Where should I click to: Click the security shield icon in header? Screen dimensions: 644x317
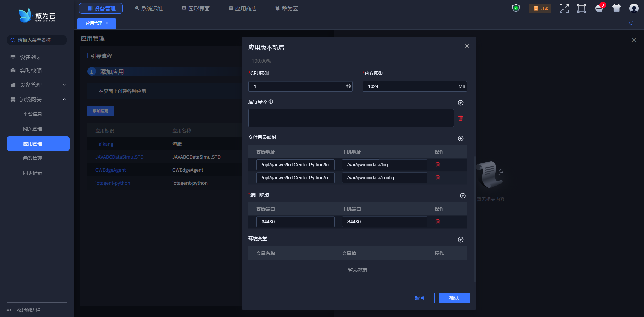516,8
